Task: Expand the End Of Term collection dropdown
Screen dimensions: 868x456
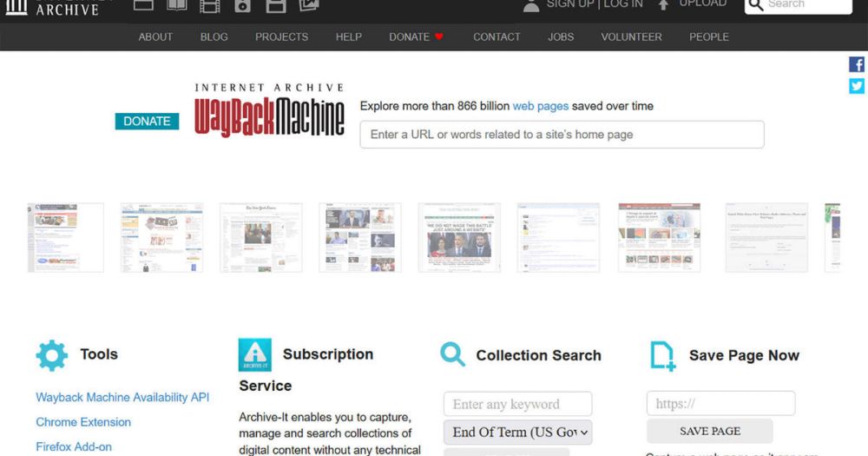Action: [x=517, y=433]
